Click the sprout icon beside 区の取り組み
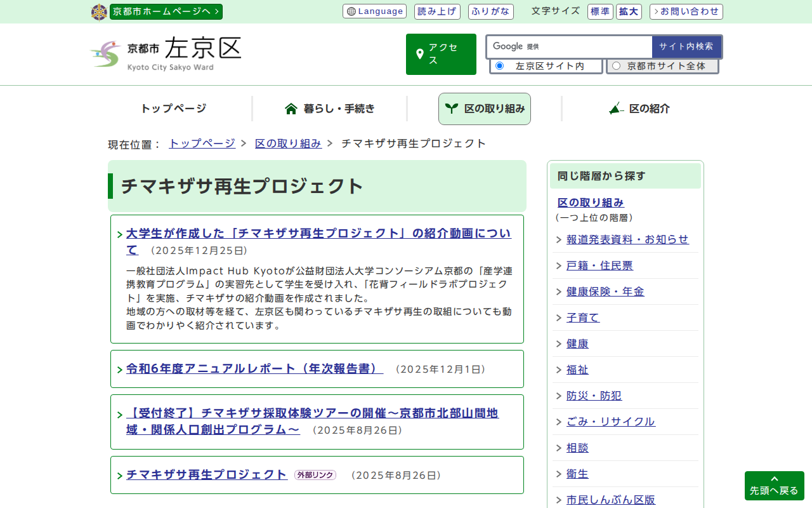Image resolution: width=812 pixels, height=508 pixels. coord(451,109)
